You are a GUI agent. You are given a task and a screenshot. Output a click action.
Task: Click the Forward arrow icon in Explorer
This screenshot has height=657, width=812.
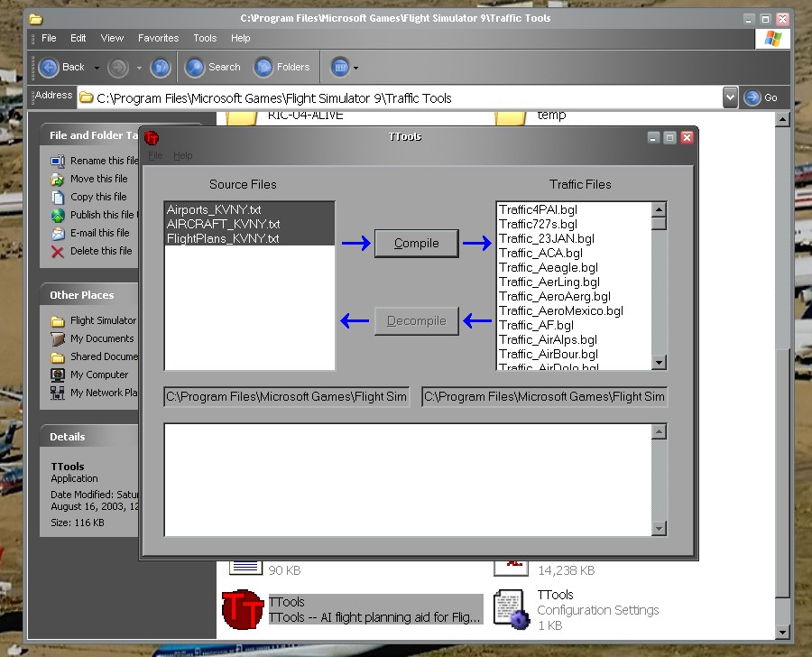pos(118,68)
